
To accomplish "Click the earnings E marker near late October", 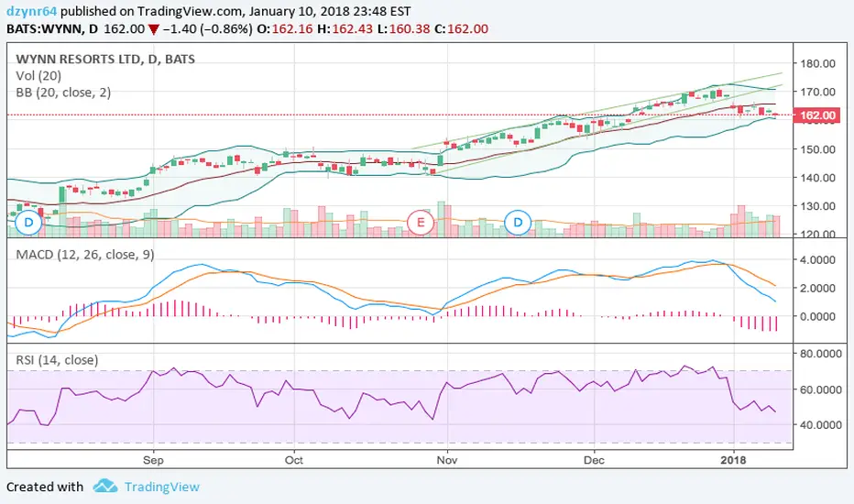I will tap(421, 223).
